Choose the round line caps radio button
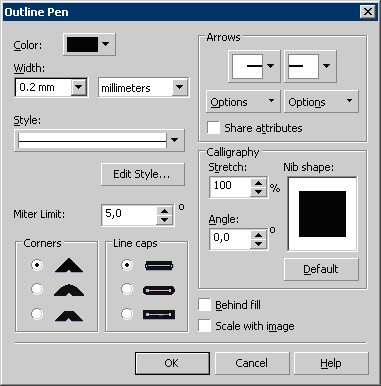Viewport: 381px width, 386px height. [x=127, y=289]
